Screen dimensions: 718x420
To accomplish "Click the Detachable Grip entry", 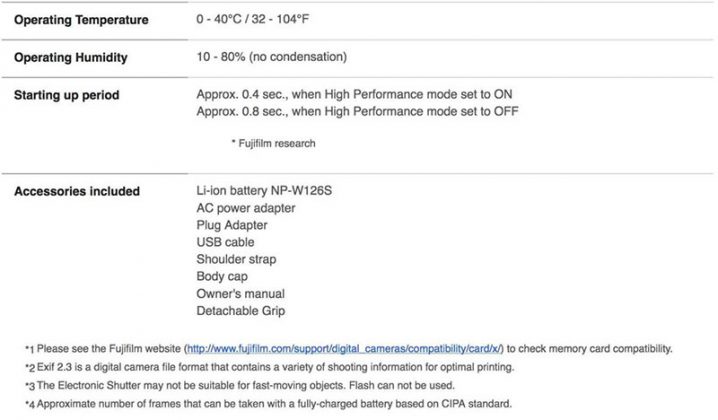I will 241,311.
